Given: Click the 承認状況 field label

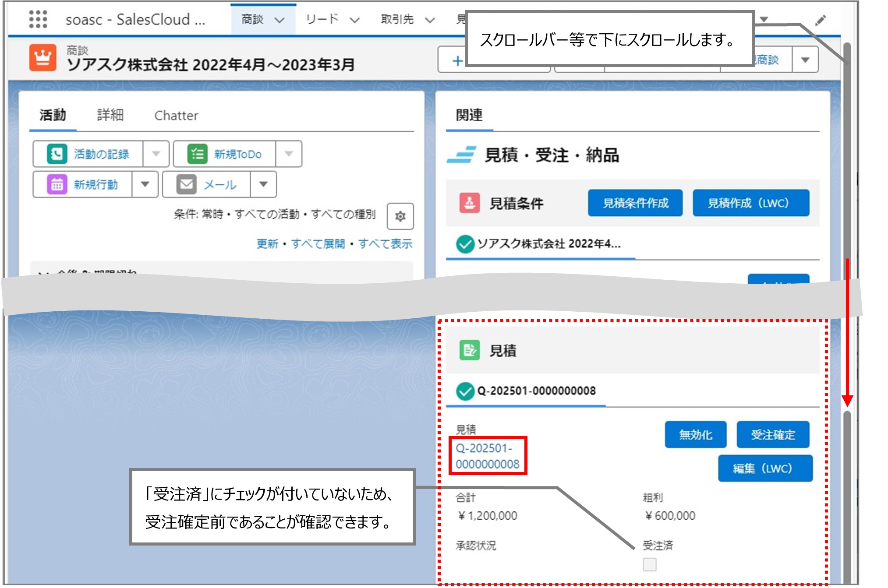Looking at the screenshot, I should coord(476,546).
